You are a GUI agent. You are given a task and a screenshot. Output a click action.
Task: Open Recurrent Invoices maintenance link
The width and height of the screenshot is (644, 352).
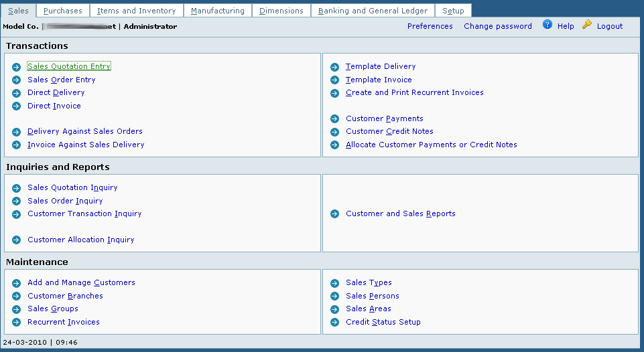pos(64,322)
